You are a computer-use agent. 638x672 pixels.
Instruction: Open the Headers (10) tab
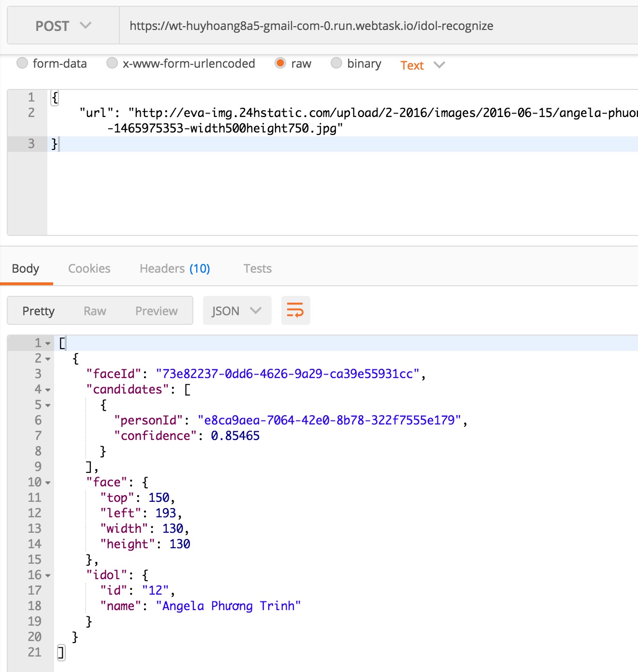[x=174, y=268]
